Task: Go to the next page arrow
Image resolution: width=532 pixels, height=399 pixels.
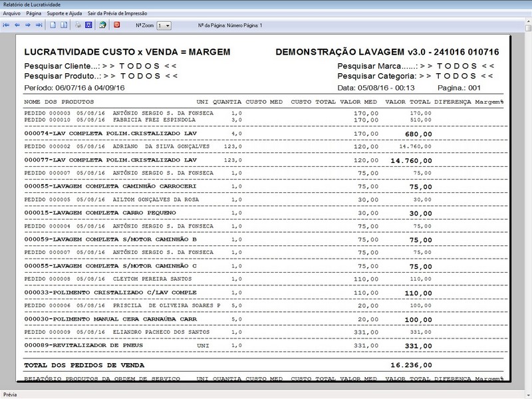Action: 28,25
